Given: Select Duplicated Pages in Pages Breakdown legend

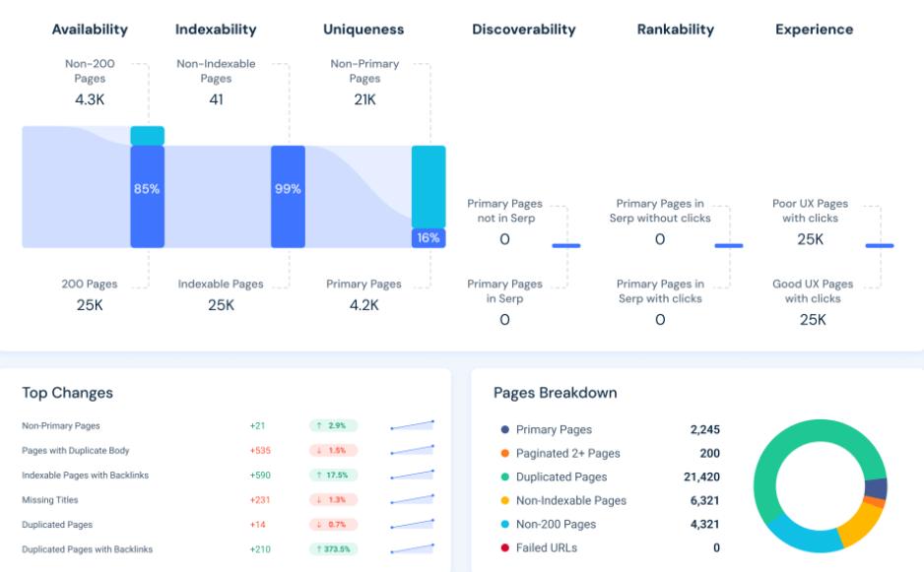Looking at the screenshot, I should pyautogui.click(x=561, y=477).
